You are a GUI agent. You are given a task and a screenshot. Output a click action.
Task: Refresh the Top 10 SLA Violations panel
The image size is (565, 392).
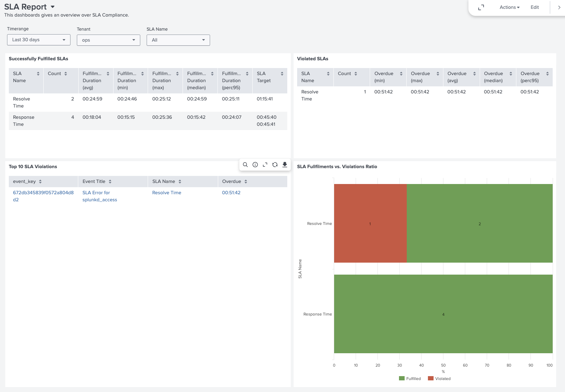[x=275, y=165]
